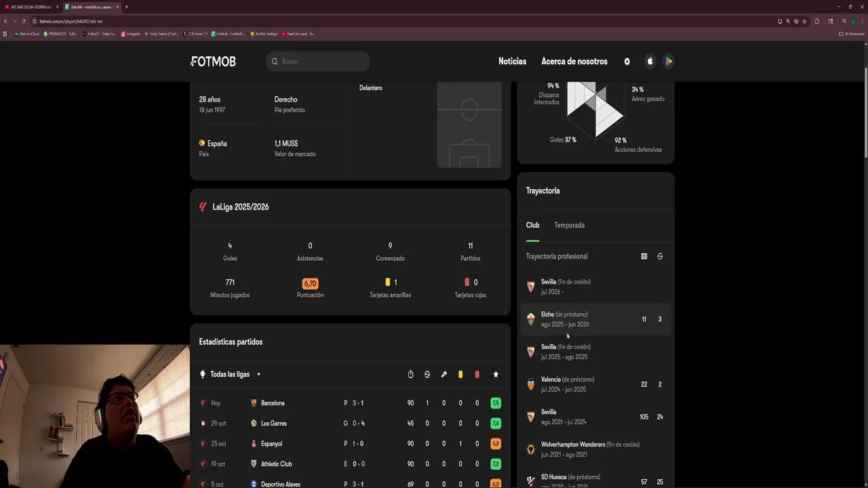The height and width of the screenshot is (488, 868).
Task: Open the KickBot Settings bookmark
Action: [264, 33]
